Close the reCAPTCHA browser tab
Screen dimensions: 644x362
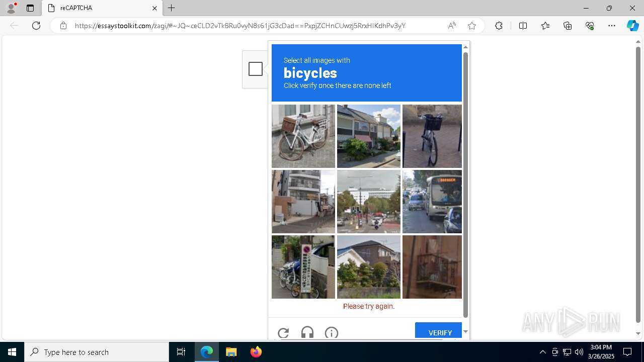[154, 8]
